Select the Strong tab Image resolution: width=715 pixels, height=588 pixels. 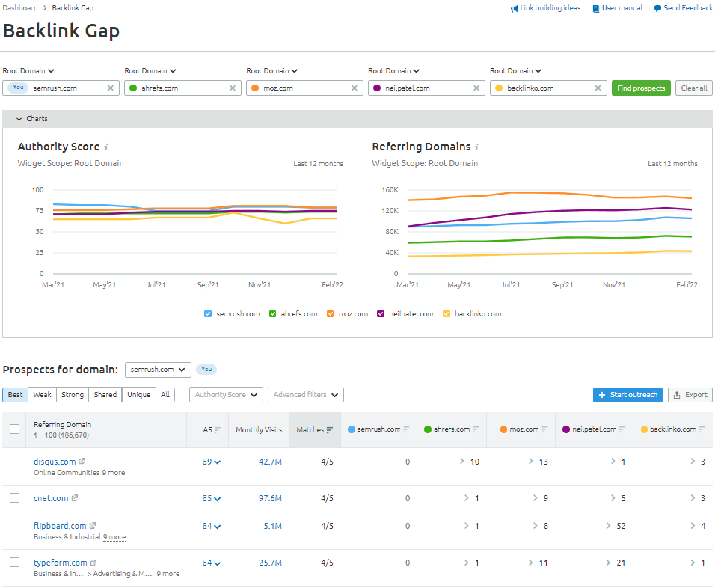(73, 394)
